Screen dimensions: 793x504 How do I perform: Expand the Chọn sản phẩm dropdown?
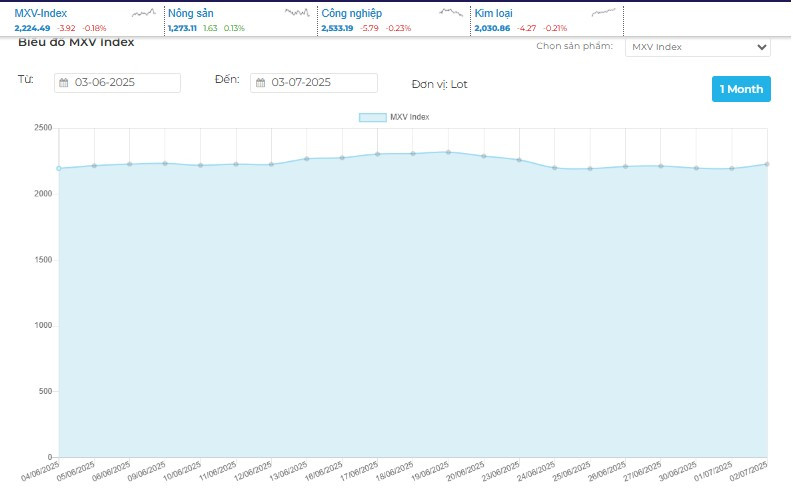tap(697, 47)
